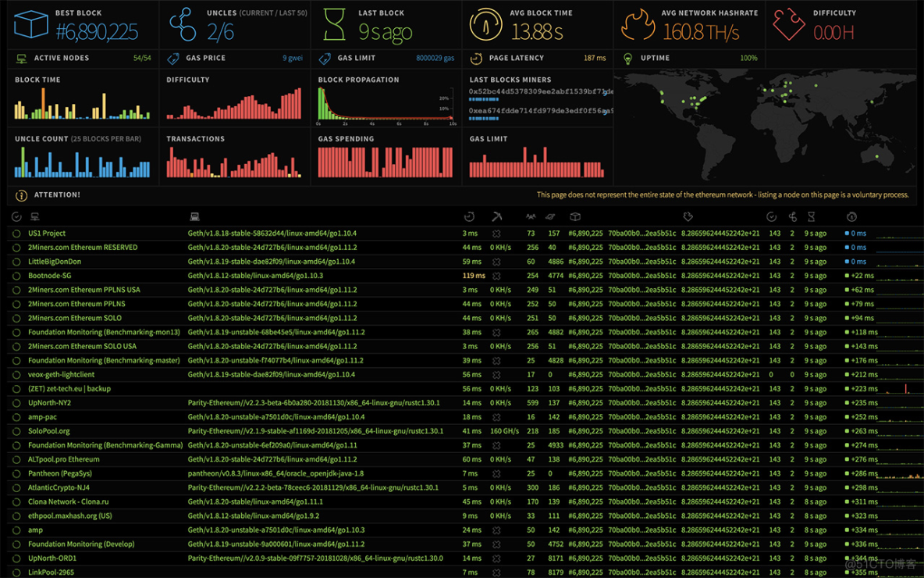Viewport: 924px width, 578px height.
Task: Pin the US1 Project node row
Action: [16, 234]
